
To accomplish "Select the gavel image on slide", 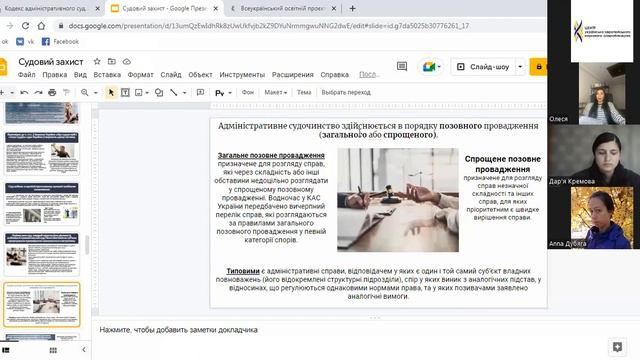I will 398,200.
